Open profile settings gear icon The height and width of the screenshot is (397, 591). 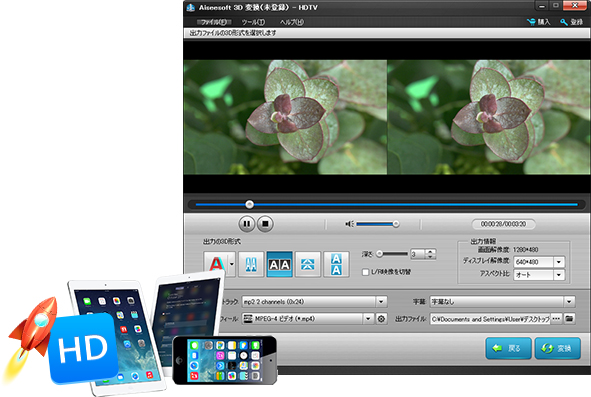tap(381, 319)
